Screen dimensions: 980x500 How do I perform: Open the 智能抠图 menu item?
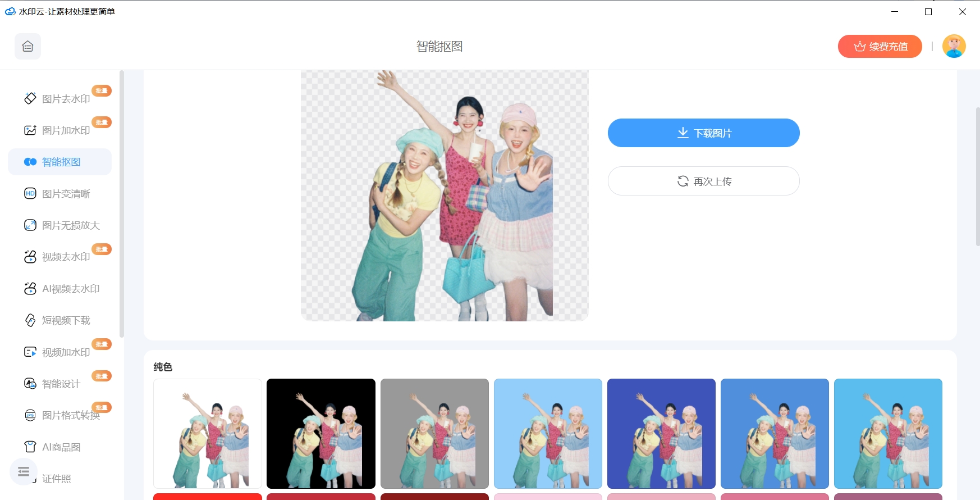[x=61, y=162]
